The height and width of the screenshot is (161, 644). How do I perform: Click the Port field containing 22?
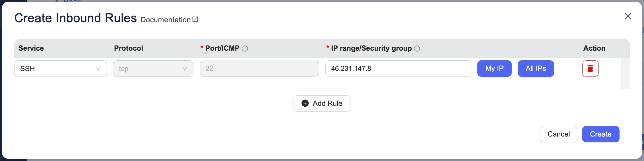259,69
